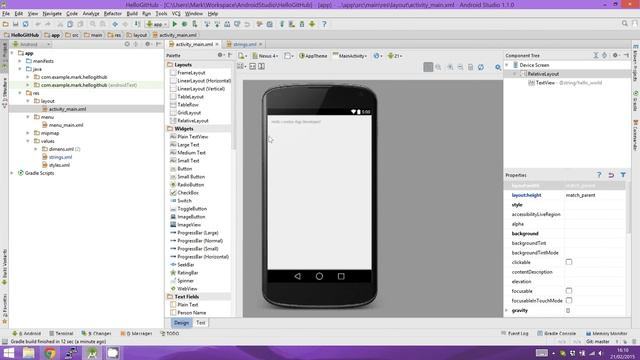This screenshot has height=360, width=640.
Task: Click Properties restore default value icon
Action: click(x=611, y=175)
